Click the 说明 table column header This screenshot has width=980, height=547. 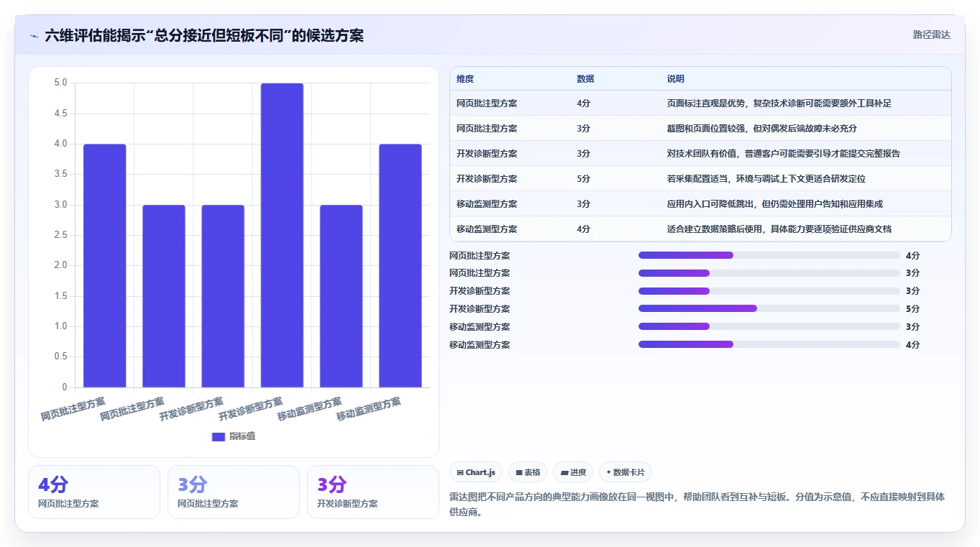[x=676, y=79]
